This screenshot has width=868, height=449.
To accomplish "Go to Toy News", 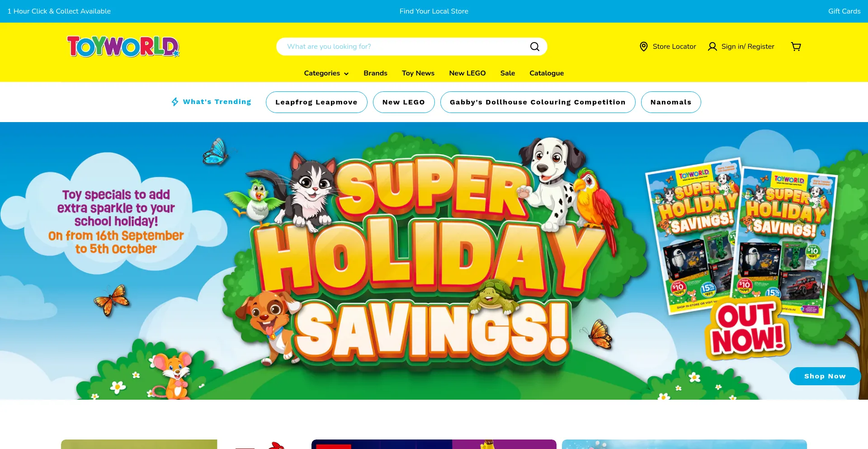I will tap(418, 73).
